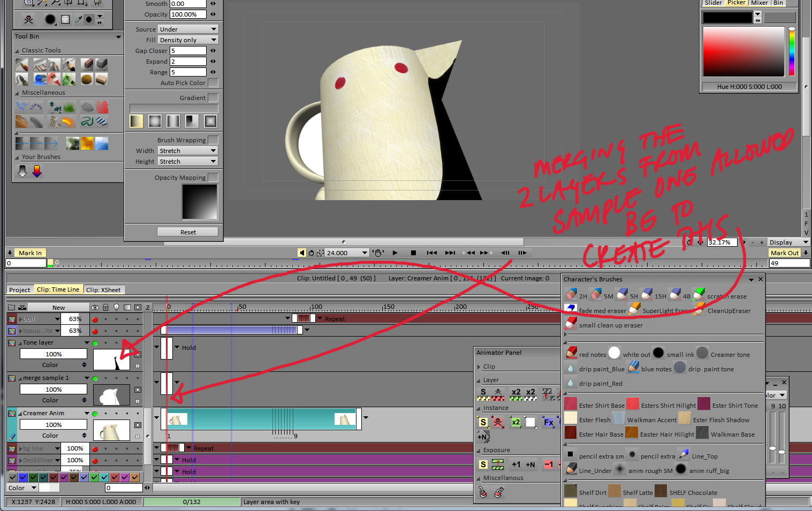Click the Exposure +1 icon

click(516, 464)
